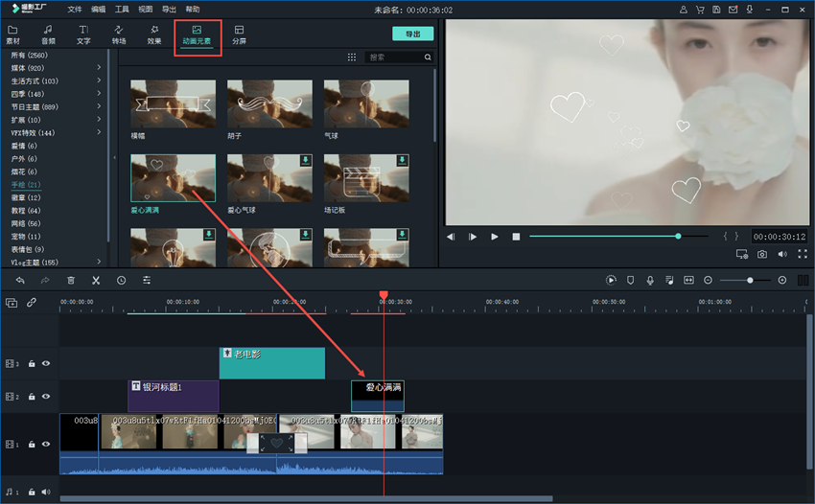Open the shopping cart icon in title bar
This screenshot has width=815, height=504.
tap(701, 10)
